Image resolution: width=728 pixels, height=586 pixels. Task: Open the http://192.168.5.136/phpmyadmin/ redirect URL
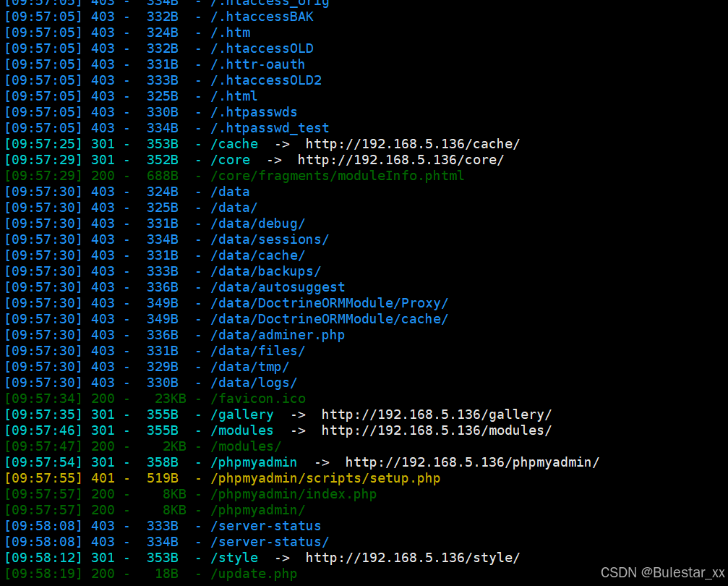tap(473, 462)
